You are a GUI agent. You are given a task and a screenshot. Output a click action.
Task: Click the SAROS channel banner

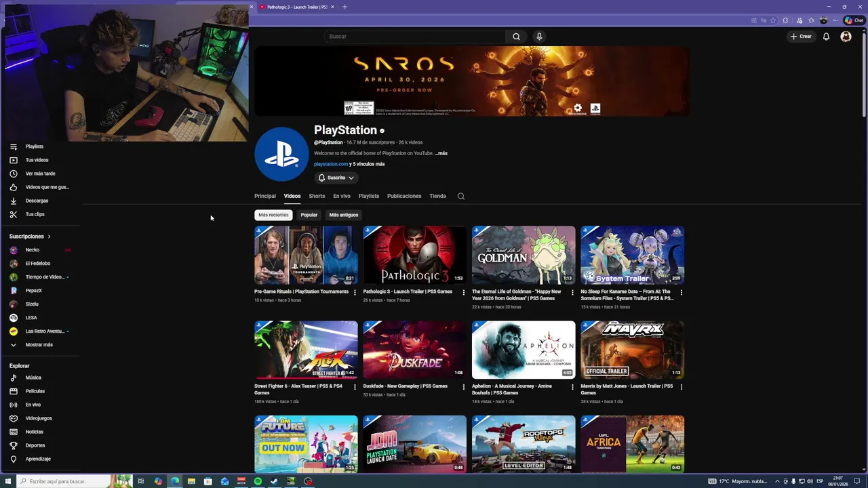point(472,81)
